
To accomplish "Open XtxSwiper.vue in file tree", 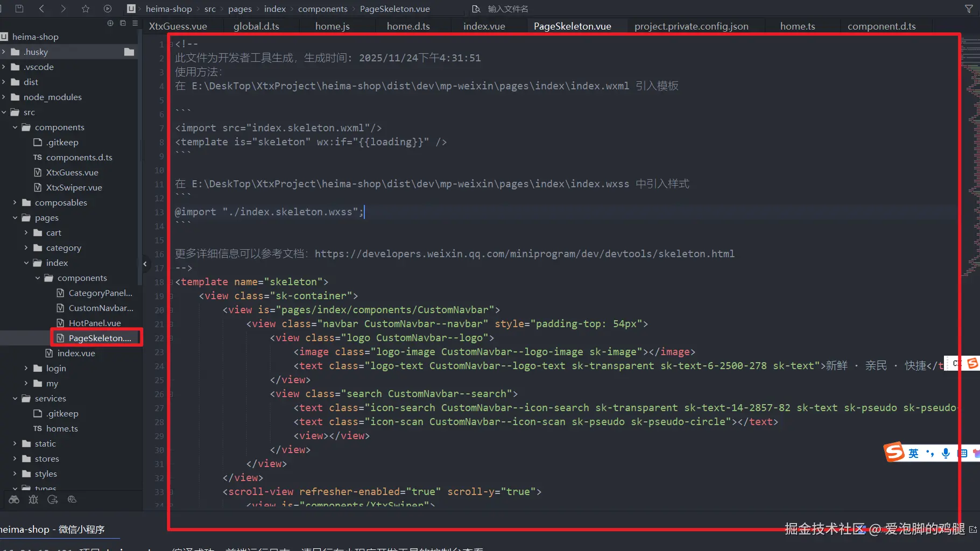I will pos(74,187).
